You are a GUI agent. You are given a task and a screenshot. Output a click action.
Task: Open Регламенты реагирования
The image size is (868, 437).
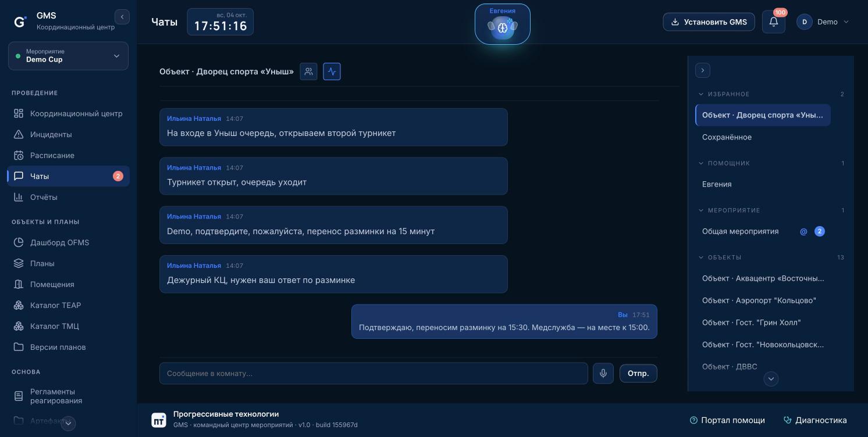click(69, 396)
